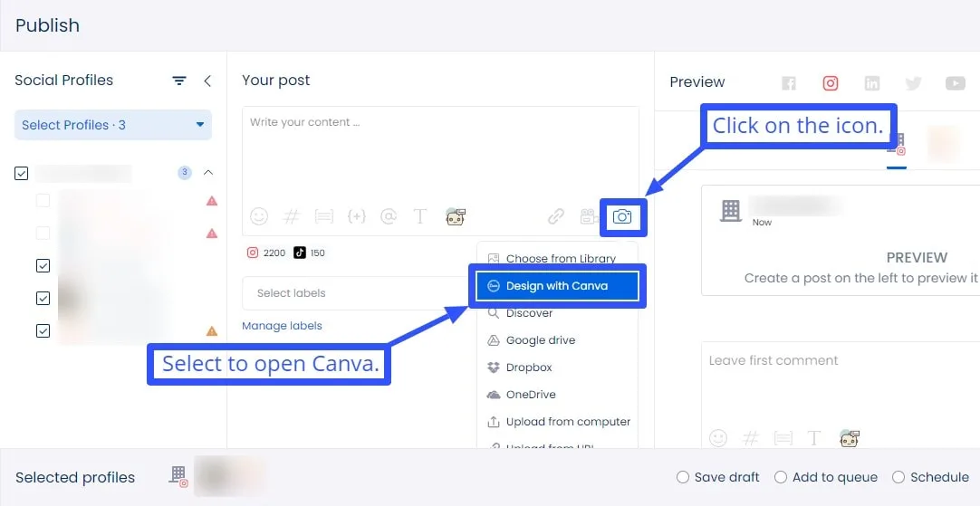980x506 pixels.
Task: Choose from Library menu option
Action: [557, 259]
